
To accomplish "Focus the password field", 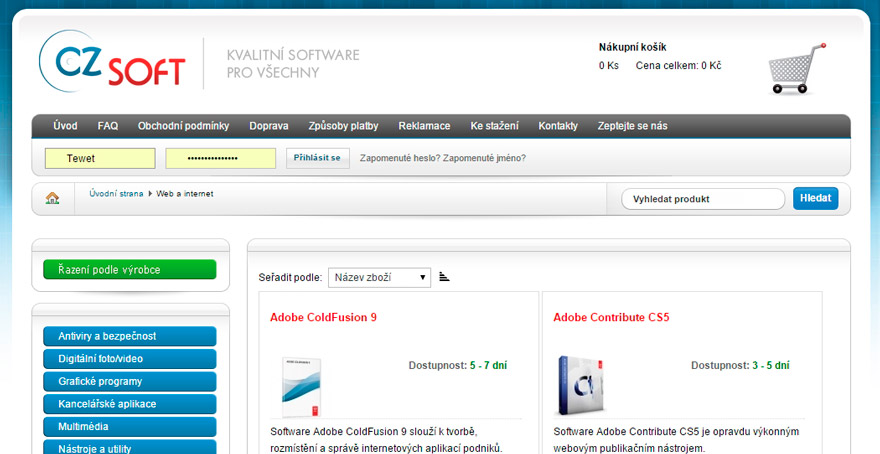I will coord(221,158).
